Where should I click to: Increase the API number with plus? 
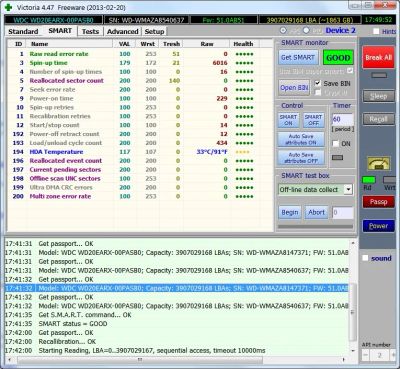click(x=394, y=355)
